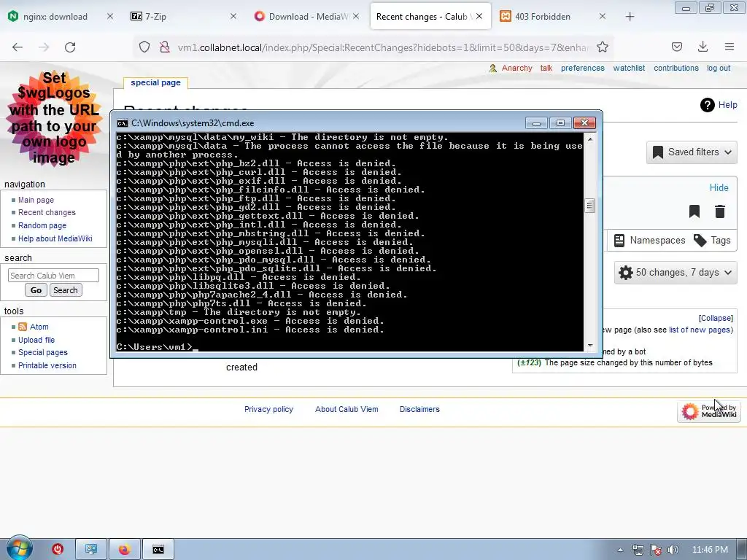Open the Windows Start orb
This screenshot has height=560, width=747.
(x=20, y=548)
